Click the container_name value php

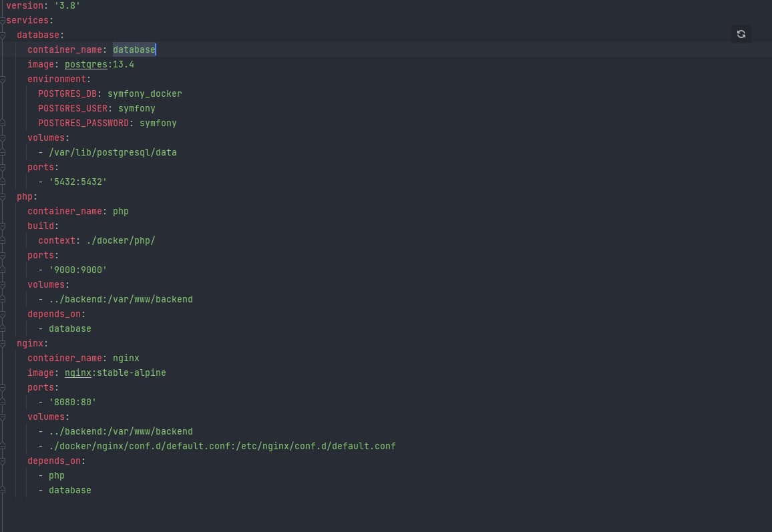pos(121,211)
